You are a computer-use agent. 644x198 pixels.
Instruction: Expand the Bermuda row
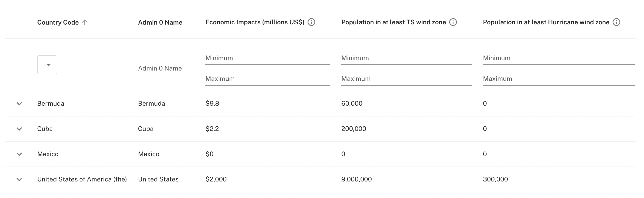[x=19, y=104]
